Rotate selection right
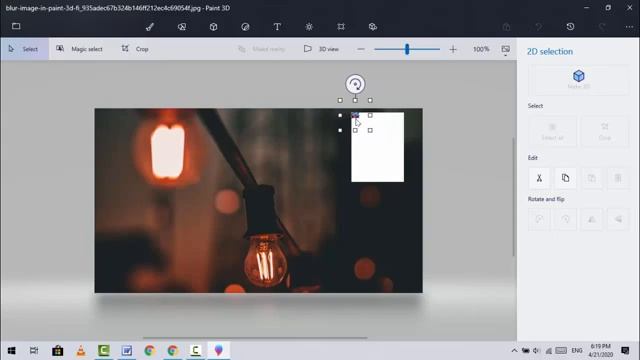Screen dimensions: 640x360 (565, 219)
